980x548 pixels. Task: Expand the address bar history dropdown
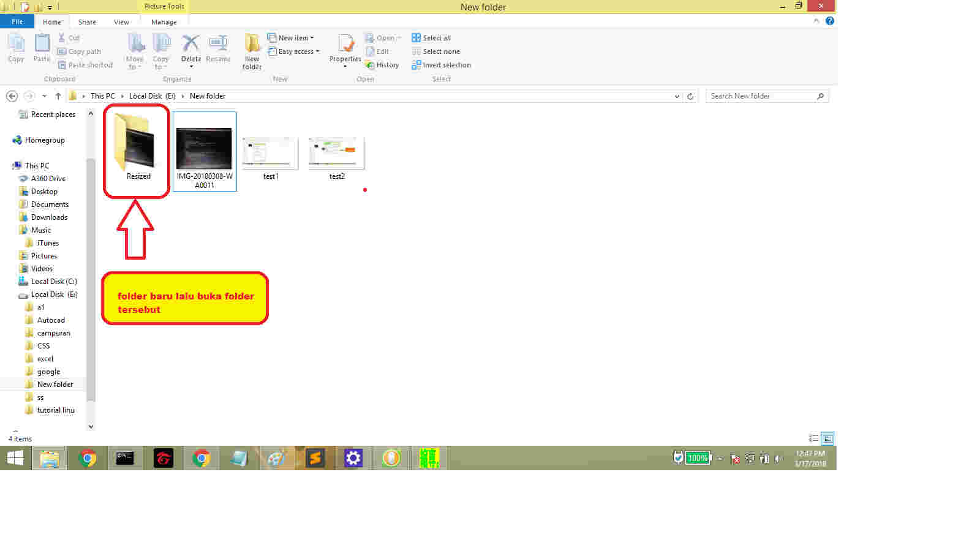pos(677,96)
